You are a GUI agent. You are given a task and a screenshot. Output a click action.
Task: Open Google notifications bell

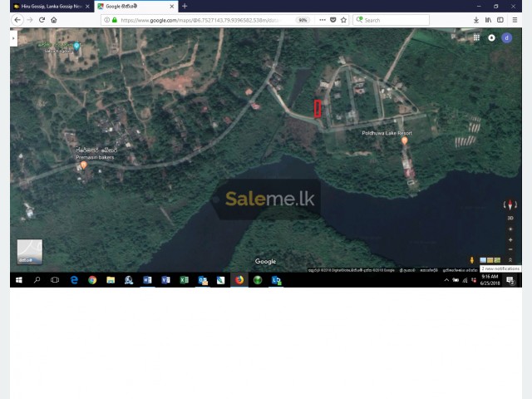click(x=491, y=37)
